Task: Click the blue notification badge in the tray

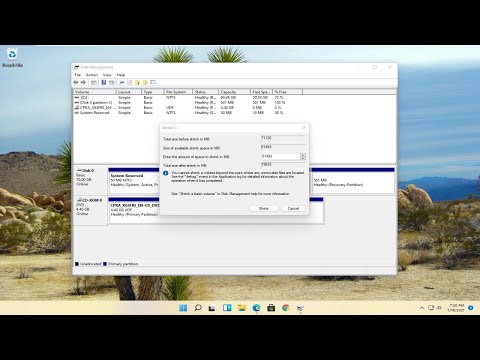Action: point(471,308)
